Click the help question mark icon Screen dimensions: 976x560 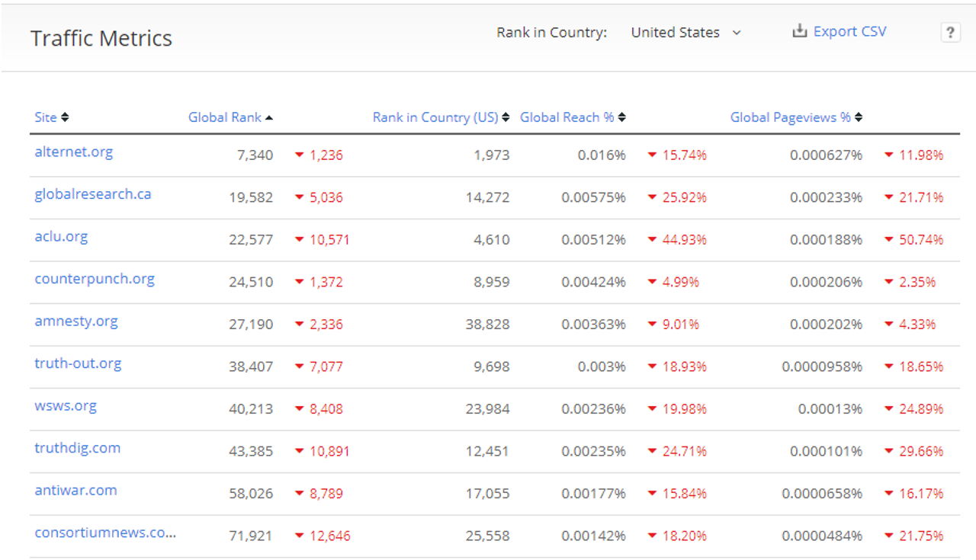[x=950, y=33]
